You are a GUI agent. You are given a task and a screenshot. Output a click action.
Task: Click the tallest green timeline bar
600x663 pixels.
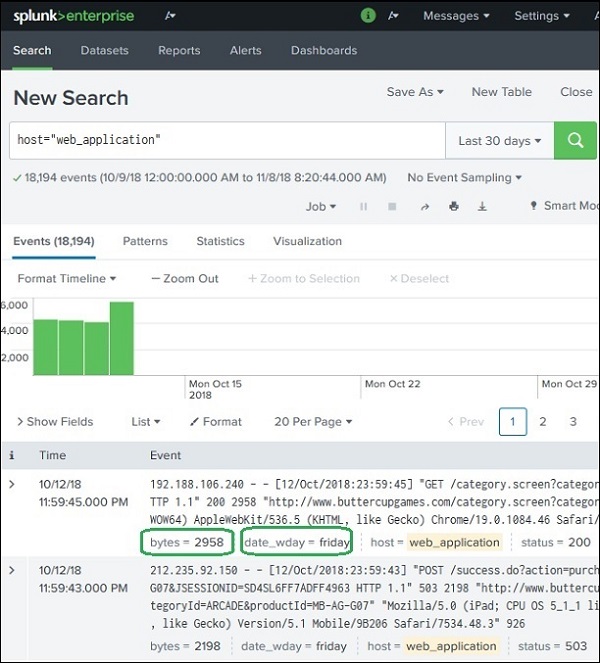(x=121, y=337)
